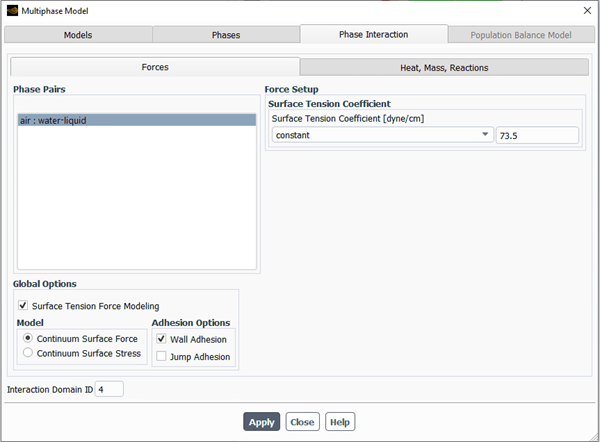Select Continuum Surface Force radio button

point(28,338)
